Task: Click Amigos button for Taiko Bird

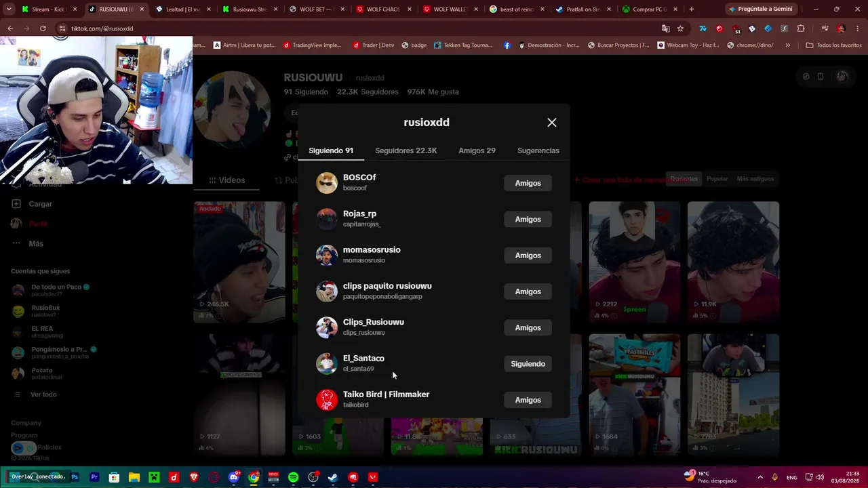Action: click(x=528, y=400)
